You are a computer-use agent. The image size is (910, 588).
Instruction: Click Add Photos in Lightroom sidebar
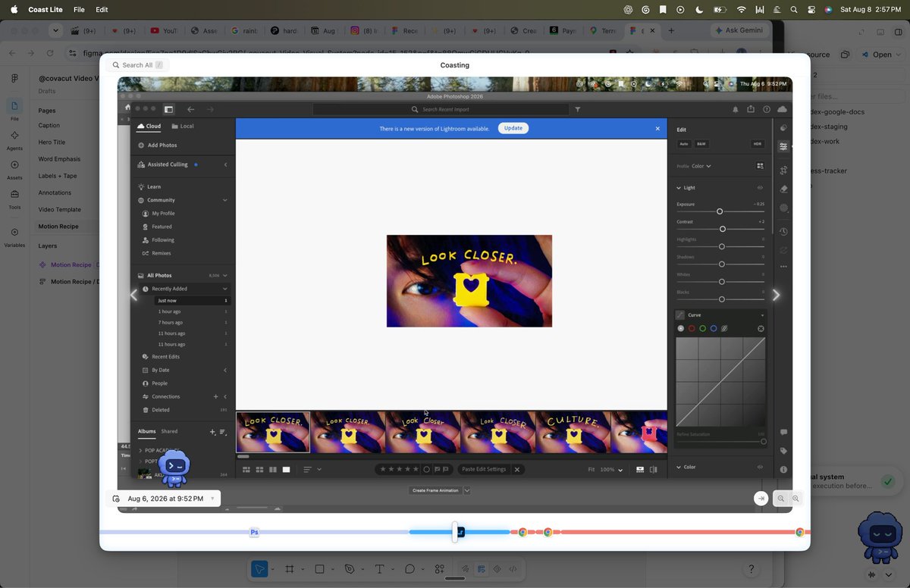pos(157,145)
